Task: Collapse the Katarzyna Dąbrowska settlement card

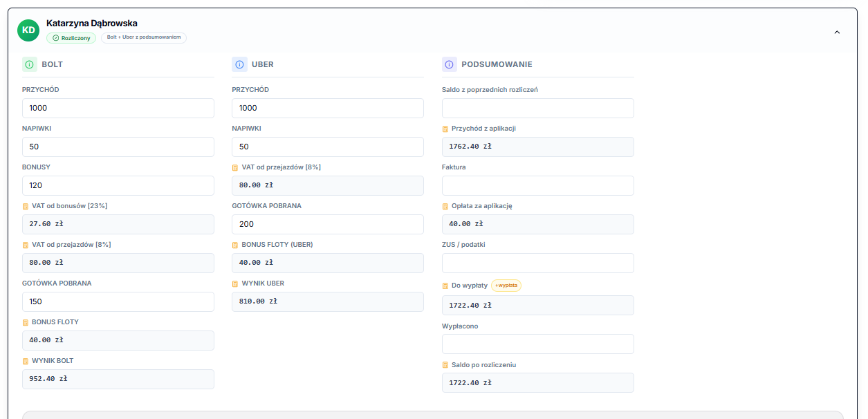Action: tap(837, 32)
